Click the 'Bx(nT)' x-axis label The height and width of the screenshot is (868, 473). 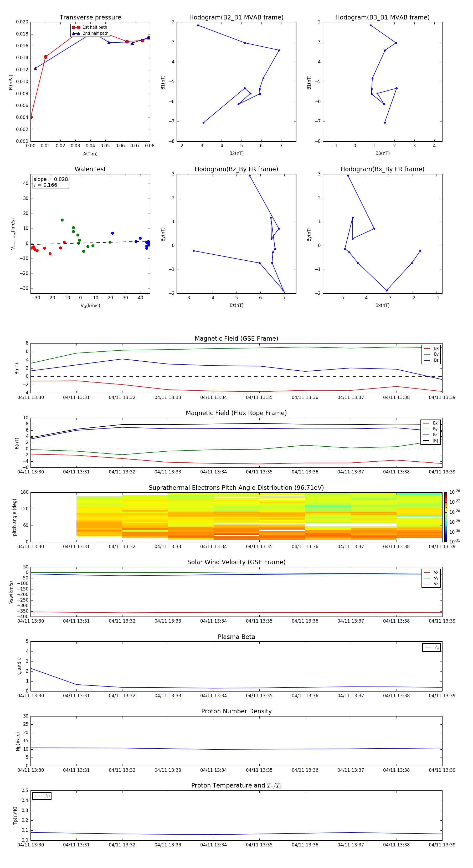382,305
